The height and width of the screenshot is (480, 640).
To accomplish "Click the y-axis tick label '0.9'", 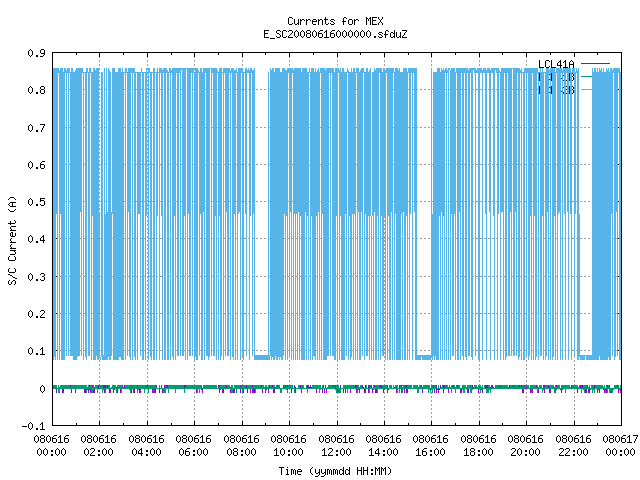I will click(36, 53).
